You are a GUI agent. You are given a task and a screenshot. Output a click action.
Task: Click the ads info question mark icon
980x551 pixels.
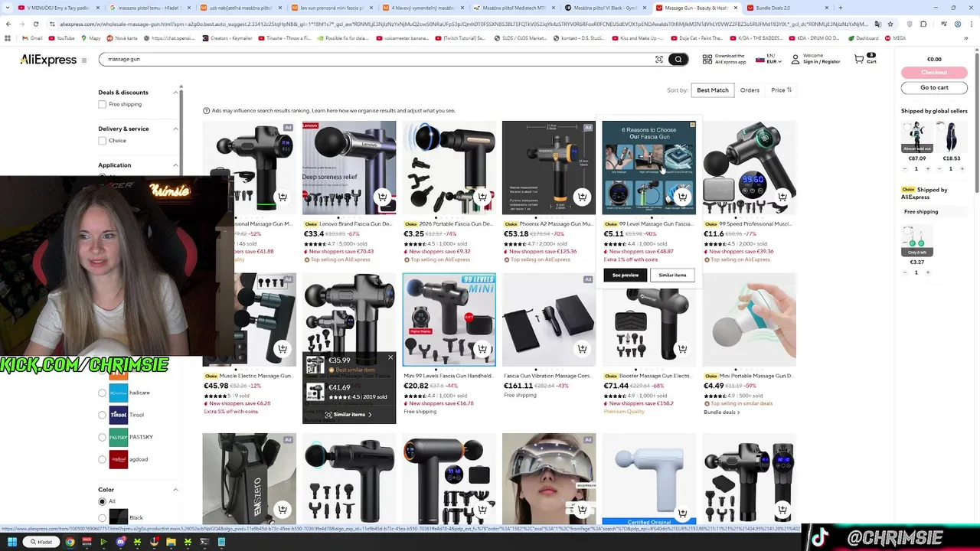[x=206, y=111]
